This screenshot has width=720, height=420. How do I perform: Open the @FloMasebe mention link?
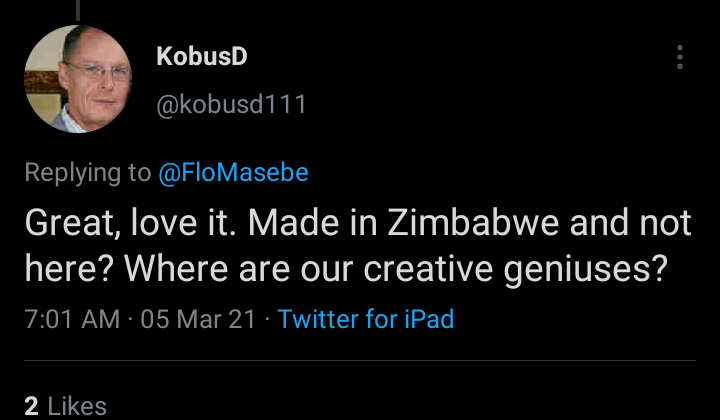(x=233, y=173)
